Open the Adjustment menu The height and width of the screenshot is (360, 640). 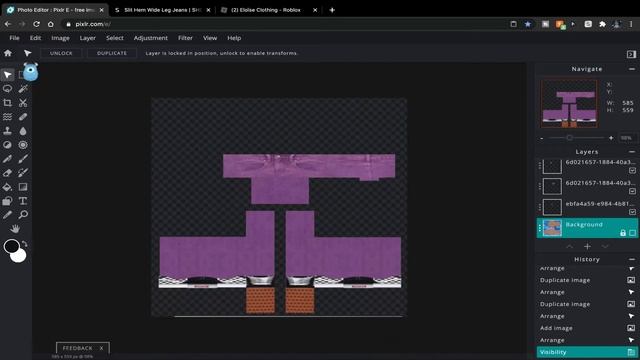click(151, 38)
